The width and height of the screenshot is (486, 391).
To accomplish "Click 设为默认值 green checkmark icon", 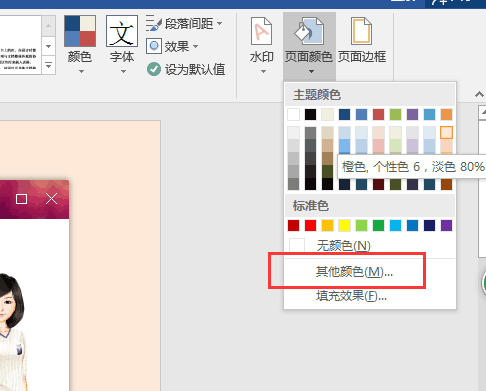I will point(154,69).
